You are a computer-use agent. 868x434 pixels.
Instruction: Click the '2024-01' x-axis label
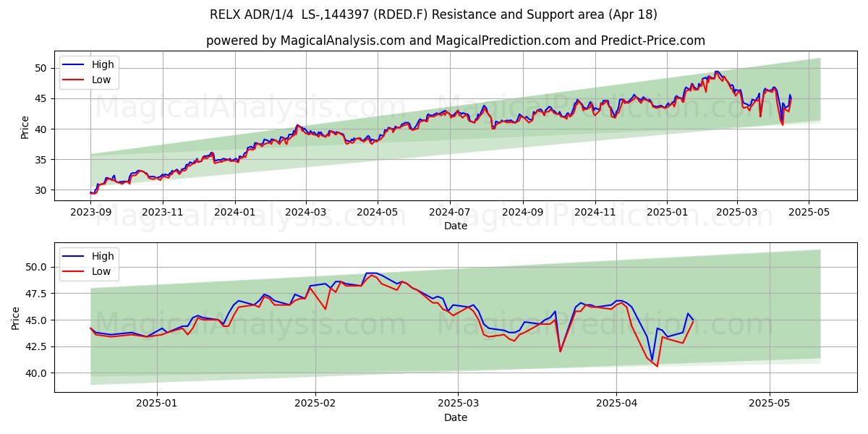[x=234, y=213]
